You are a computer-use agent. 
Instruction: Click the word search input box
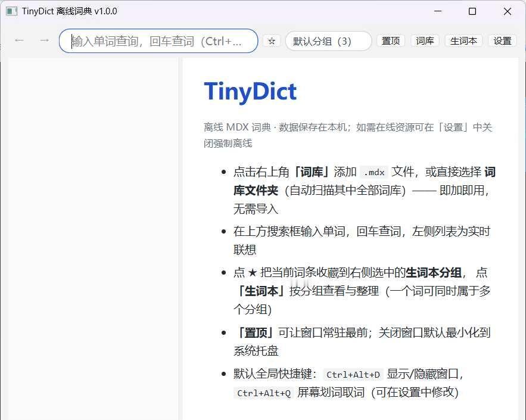pyautogui.click(x=158, y=41)
